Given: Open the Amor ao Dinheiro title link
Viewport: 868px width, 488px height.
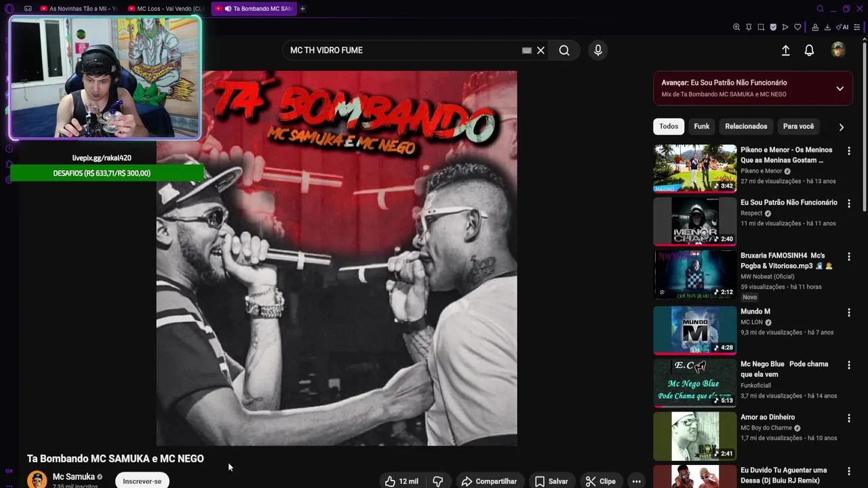Looking at the screenshot, I should [768, 418].
